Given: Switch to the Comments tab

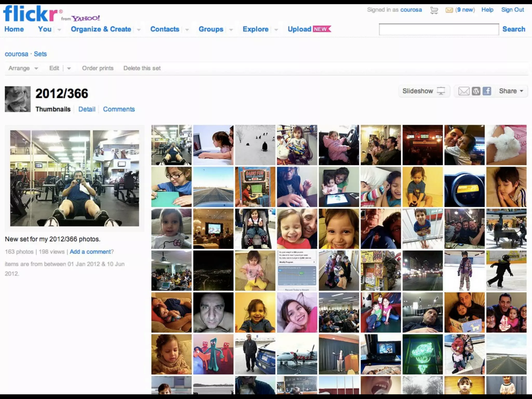Looking at the screenshot, I should (x=119, y=109).
